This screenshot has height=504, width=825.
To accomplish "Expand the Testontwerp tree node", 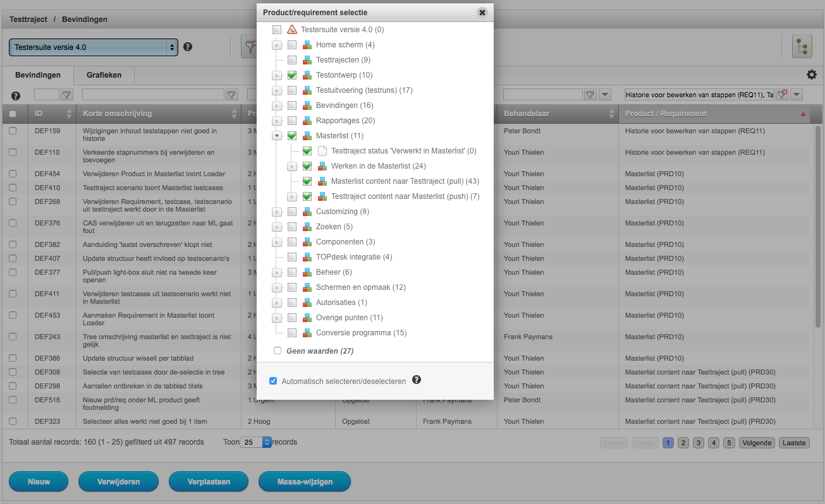I will 277,75.
